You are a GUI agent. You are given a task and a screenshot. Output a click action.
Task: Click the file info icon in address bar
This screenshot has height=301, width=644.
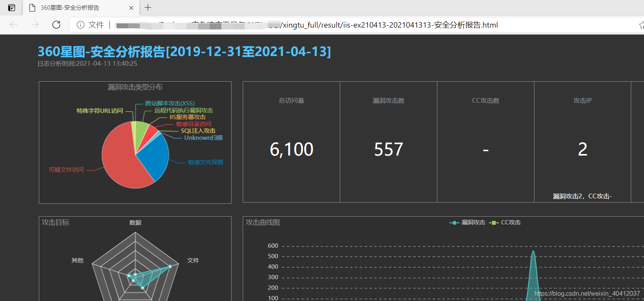point(80,25)
